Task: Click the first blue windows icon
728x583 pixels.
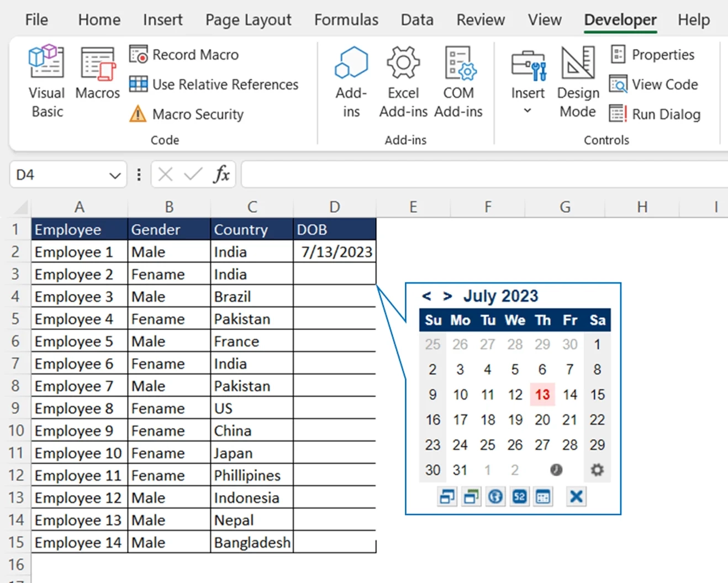Action: click(447, 497)
